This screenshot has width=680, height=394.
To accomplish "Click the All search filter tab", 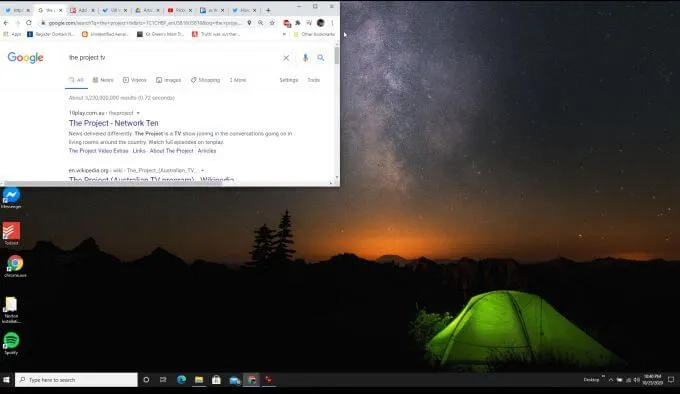I will click(x=76, y=80).
